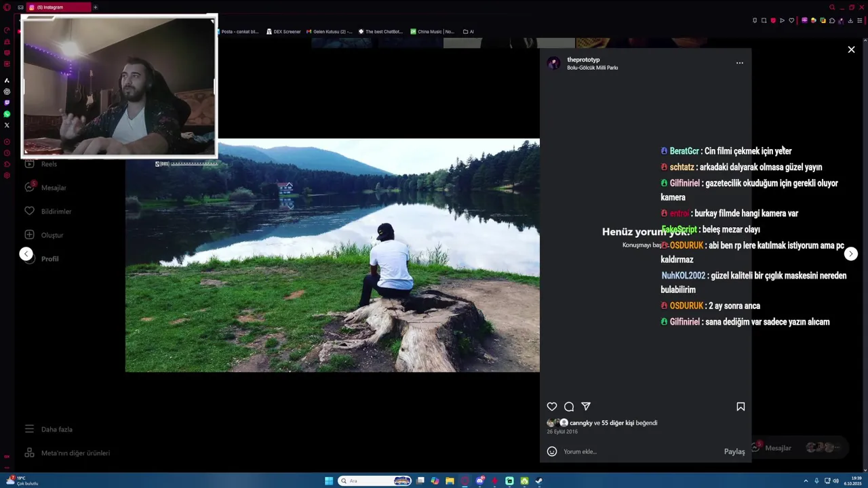Open File Explorer from taskbar
The width and height of the screenshot is (868, 488).
[450, 481]
